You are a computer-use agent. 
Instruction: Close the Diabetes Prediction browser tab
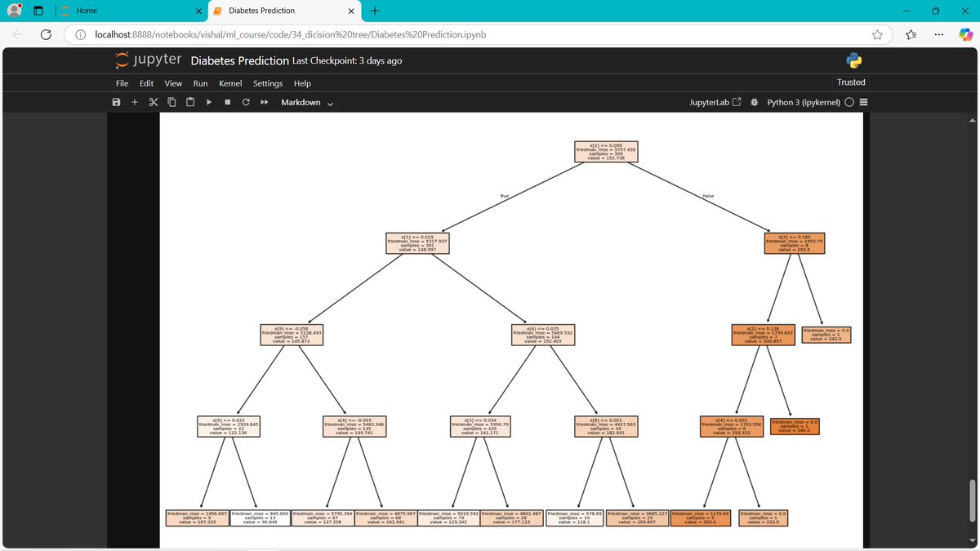click(x=351, y=11)
